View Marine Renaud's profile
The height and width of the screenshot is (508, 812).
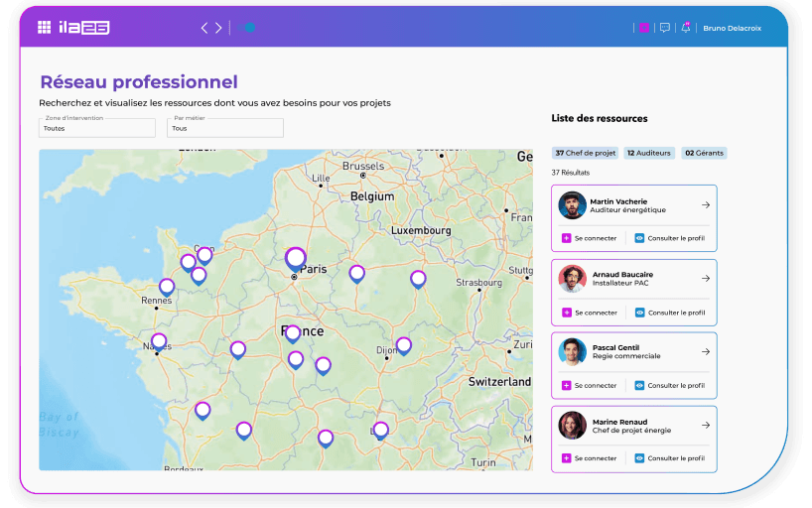tap(670, 458)
